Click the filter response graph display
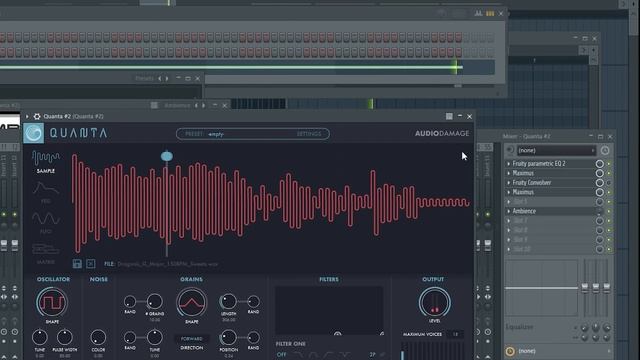640x360 pixels. (x=329, y=311)
